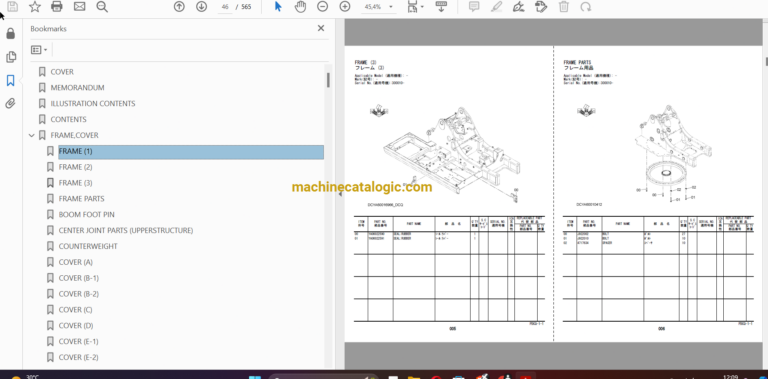Open the COVER (A) bookmark
The image size is (768, 379).
(x=75, y=262)
